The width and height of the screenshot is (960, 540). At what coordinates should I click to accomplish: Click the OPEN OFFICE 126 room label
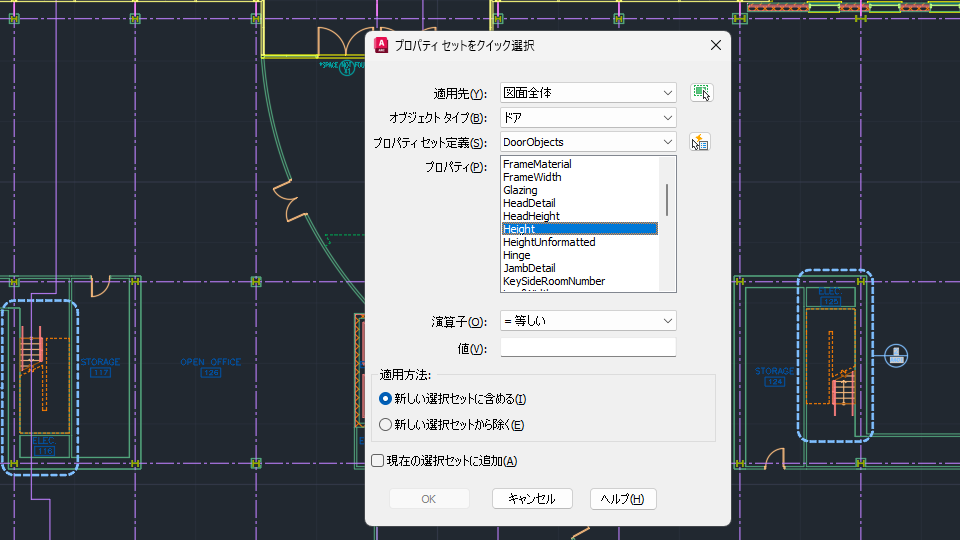[x=211, y=367]
